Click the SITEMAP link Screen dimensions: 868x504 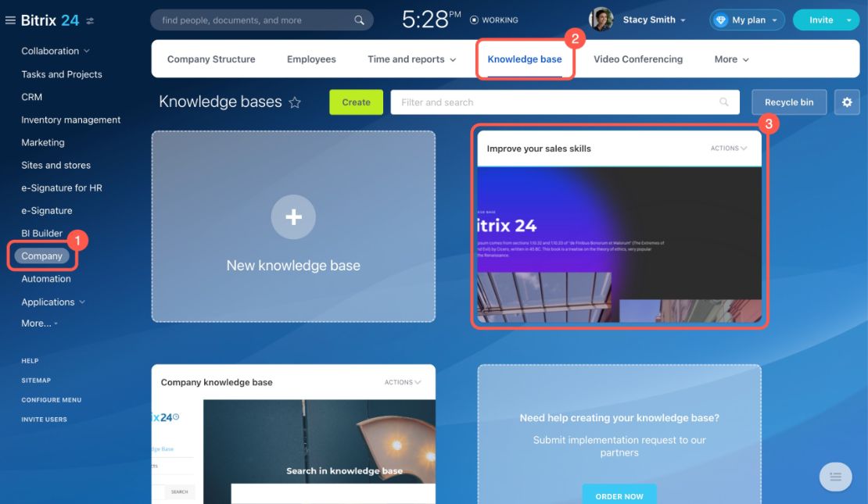pos(36,381)
